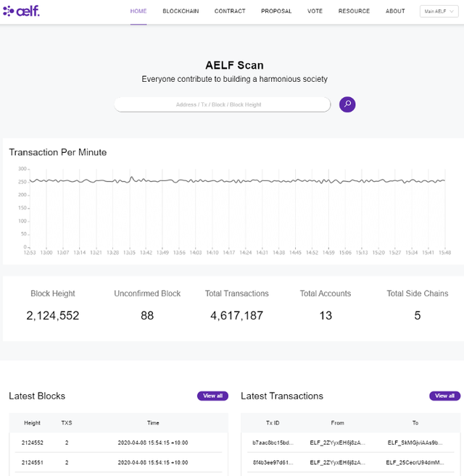This screenshot has width=464, height=476.
Task: Open the CONTRACT menu item
Action: click(230, 12)
